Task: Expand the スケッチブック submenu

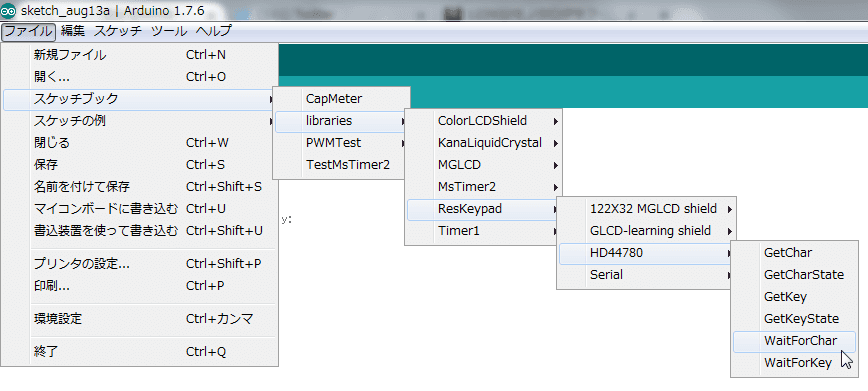Action: (140, 99)
